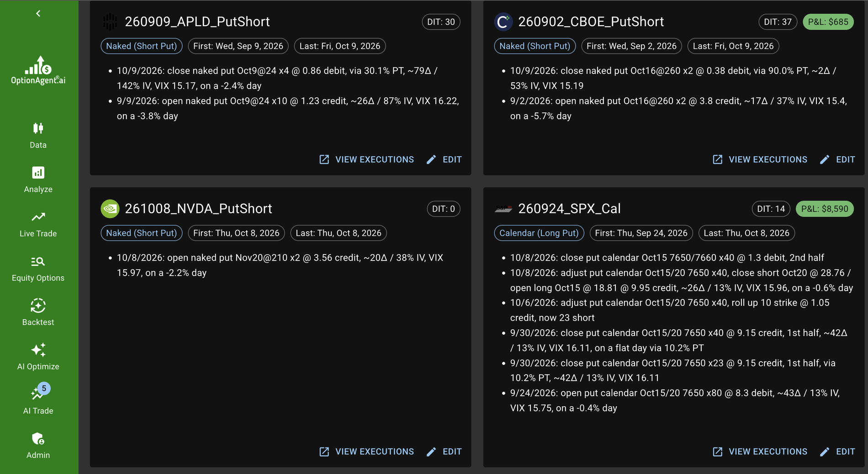Screen dimensions: 868x474
Task: Edit the 260902_CBOE_PutShort trade
Action: point(837,160)
